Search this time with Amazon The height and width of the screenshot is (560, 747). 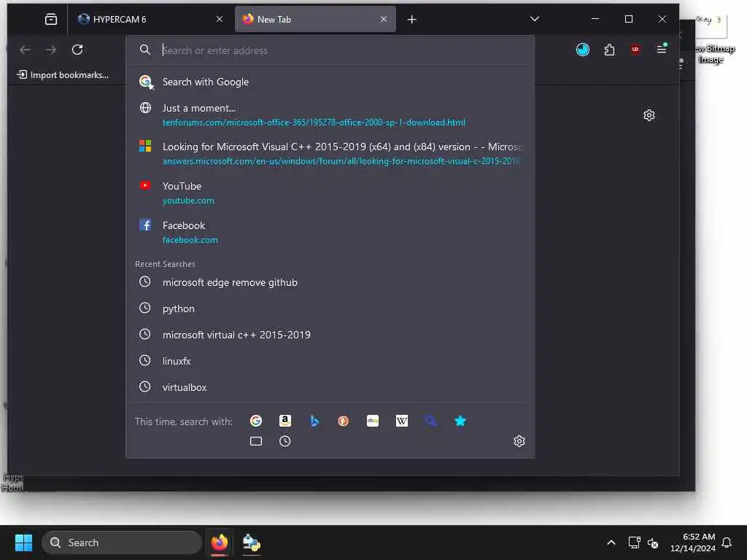click(x=285, y=421)
